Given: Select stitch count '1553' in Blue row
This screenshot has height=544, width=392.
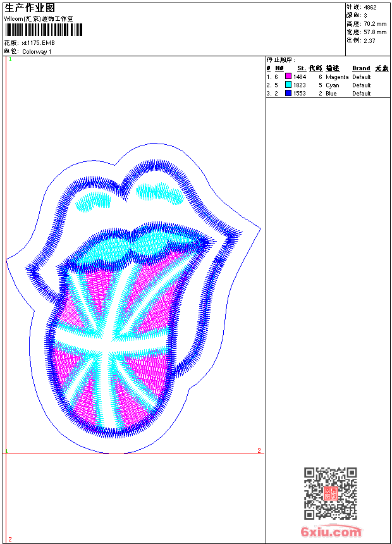Looking at the screenshot, I should tap(300, 94).
